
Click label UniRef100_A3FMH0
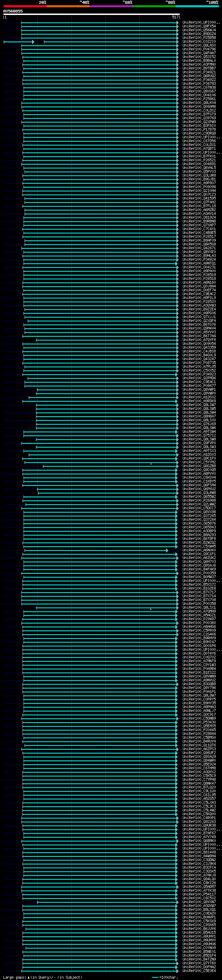click(x=199, y=64)
